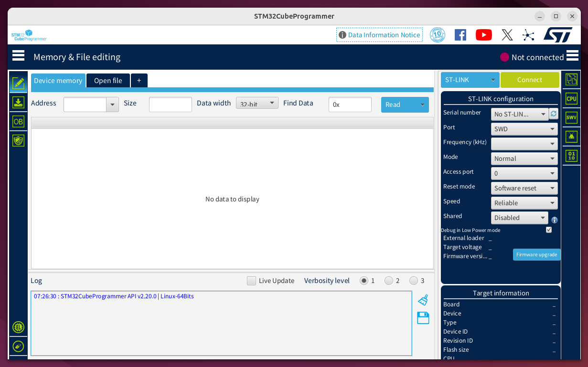Switch to the Open file tab
Image resolution: width=588 pixels, height=367 pixels.
tap(108, 81)
